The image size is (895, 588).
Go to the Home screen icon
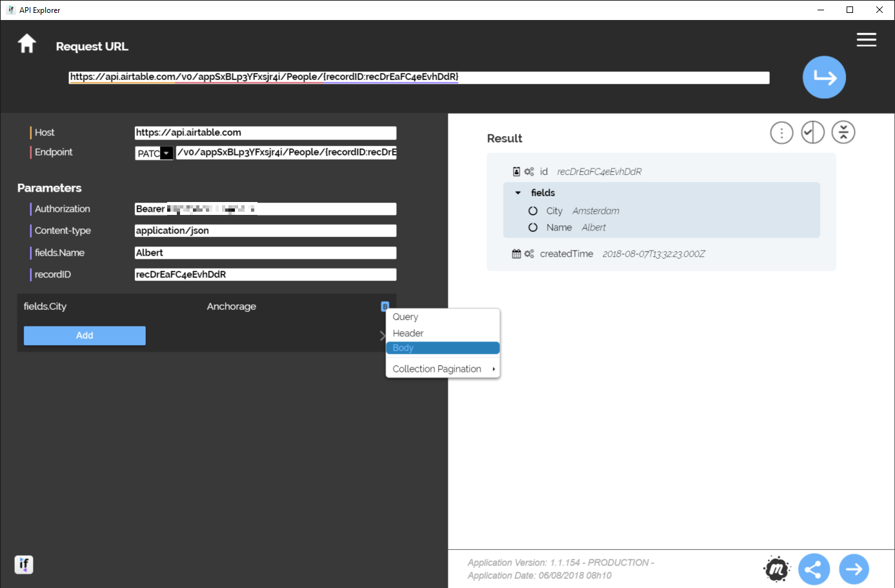click(x=27, y=44)
